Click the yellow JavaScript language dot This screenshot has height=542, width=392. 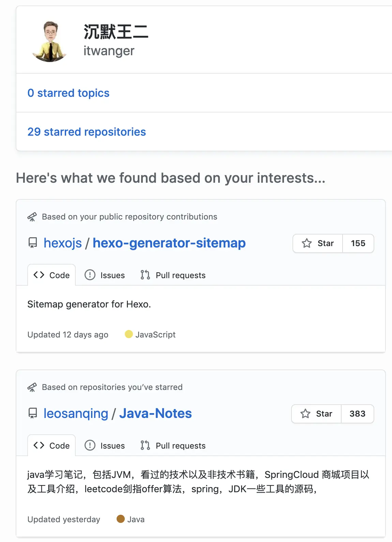(129, 334)
